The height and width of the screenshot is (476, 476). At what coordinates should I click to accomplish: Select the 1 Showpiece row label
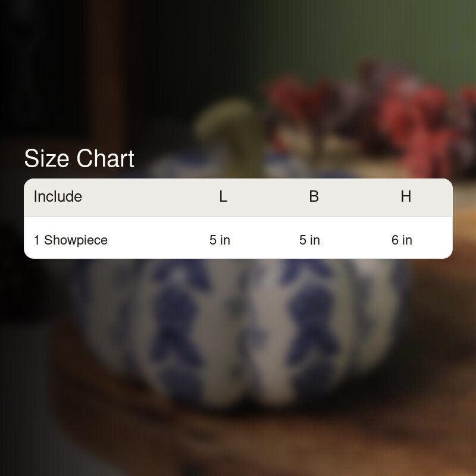71,240
